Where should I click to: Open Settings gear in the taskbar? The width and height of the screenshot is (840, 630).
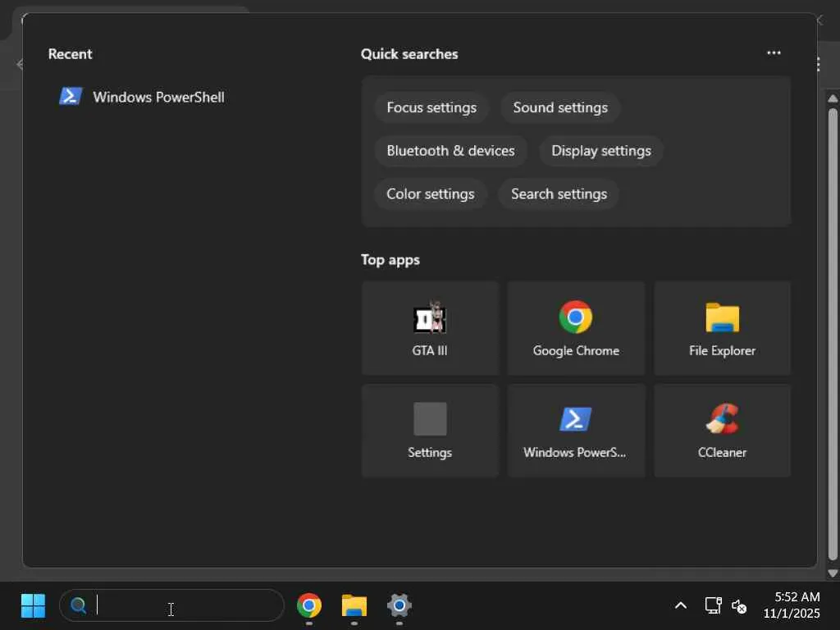pyautogui.click(x=399, y=606)
